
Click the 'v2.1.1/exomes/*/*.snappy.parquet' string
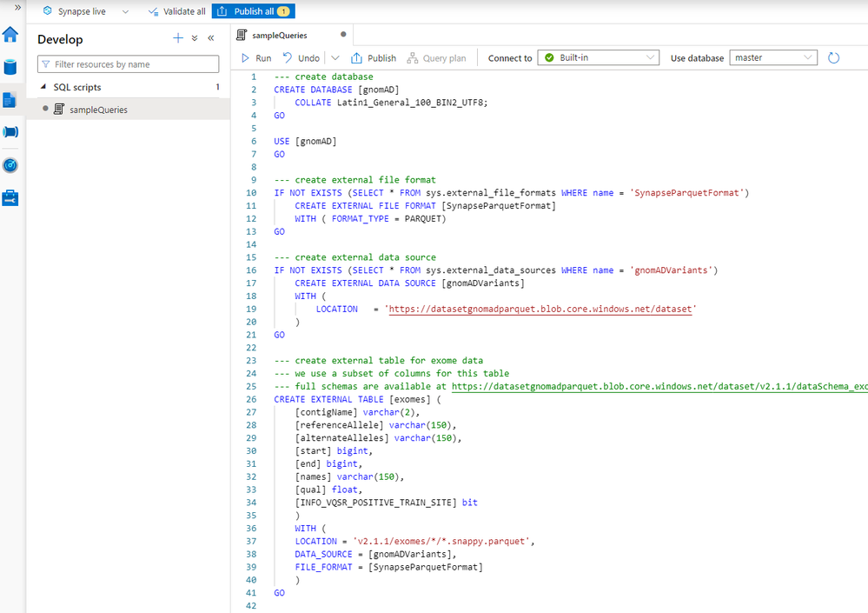[441, 541]
